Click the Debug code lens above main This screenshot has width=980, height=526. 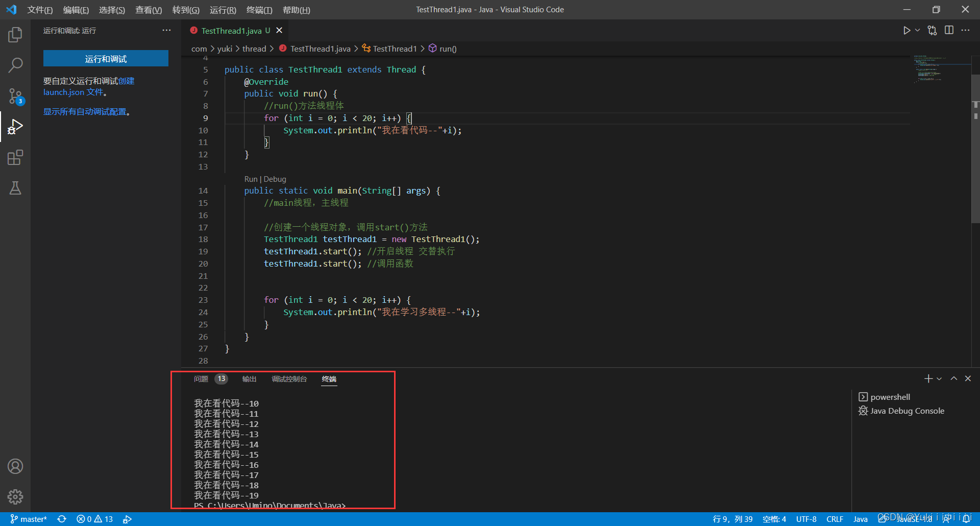(275, 179)
